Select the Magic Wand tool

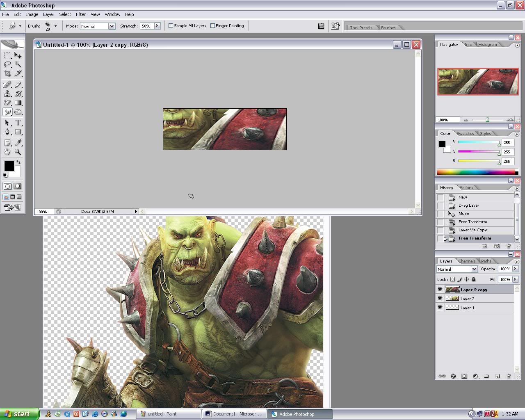pos(18,64)
